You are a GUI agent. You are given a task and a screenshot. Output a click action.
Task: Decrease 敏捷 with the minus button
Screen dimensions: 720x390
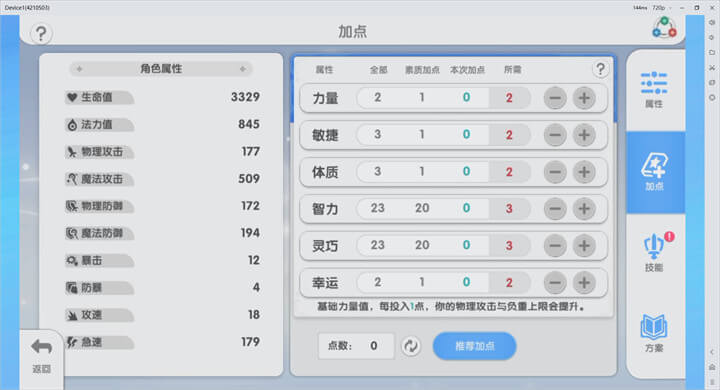[x=555, y=135]
